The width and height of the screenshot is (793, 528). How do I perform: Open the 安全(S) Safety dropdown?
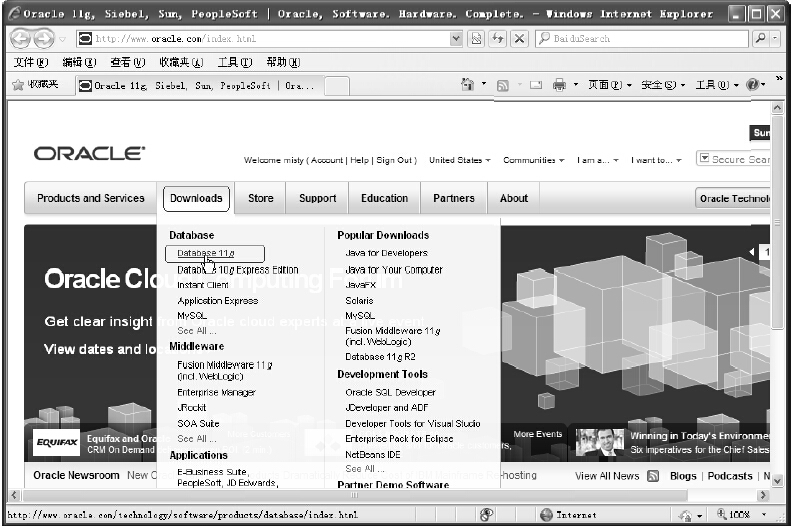[x=663, y=85]
